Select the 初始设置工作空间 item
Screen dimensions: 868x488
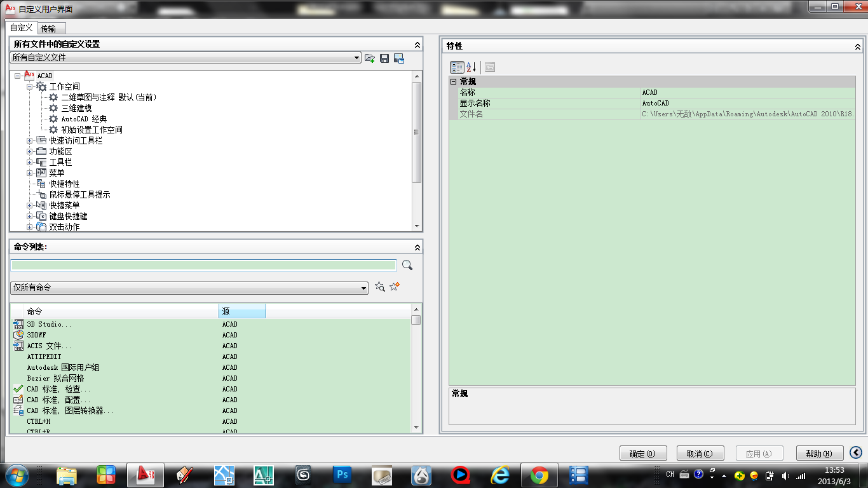tap(92, 130)
